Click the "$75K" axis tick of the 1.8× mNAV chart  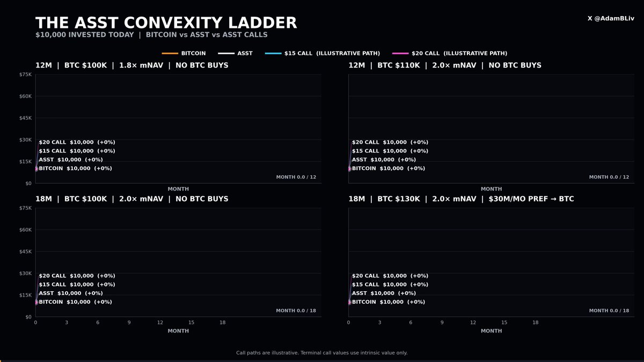(25, 75)
